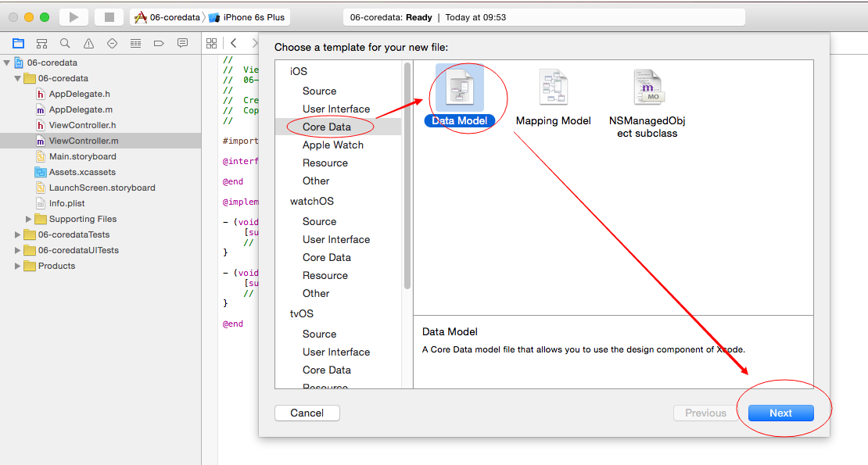Select the Data Model template icon
This screenshot has height=465, width=868.
click(x=460, y=88)
